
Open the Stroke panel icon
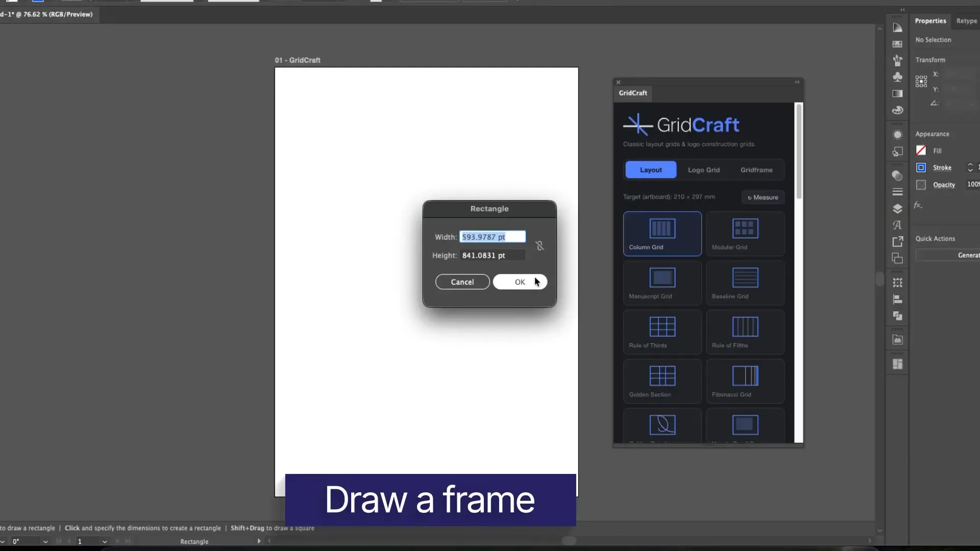click(897, 192)
